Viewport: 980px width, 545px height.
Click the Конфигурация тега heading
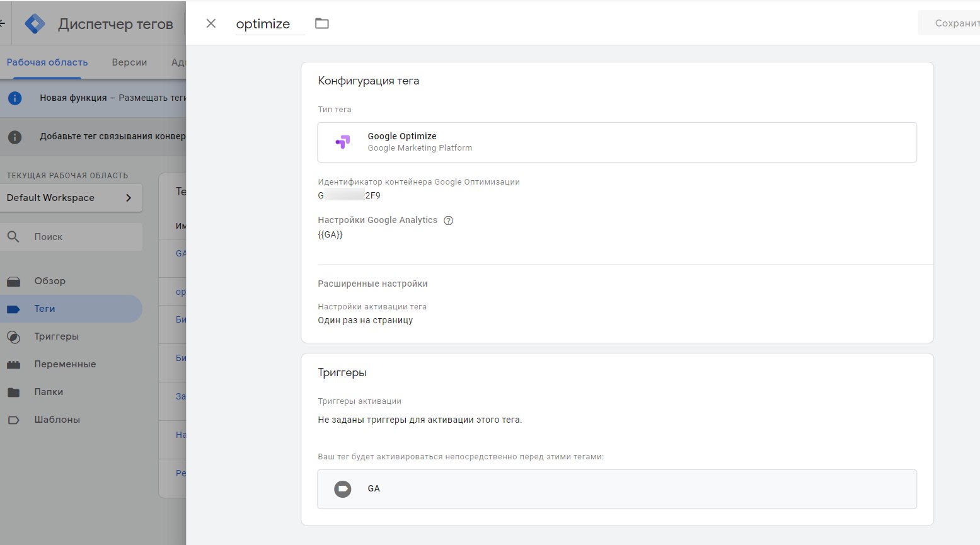click(369, 81)
